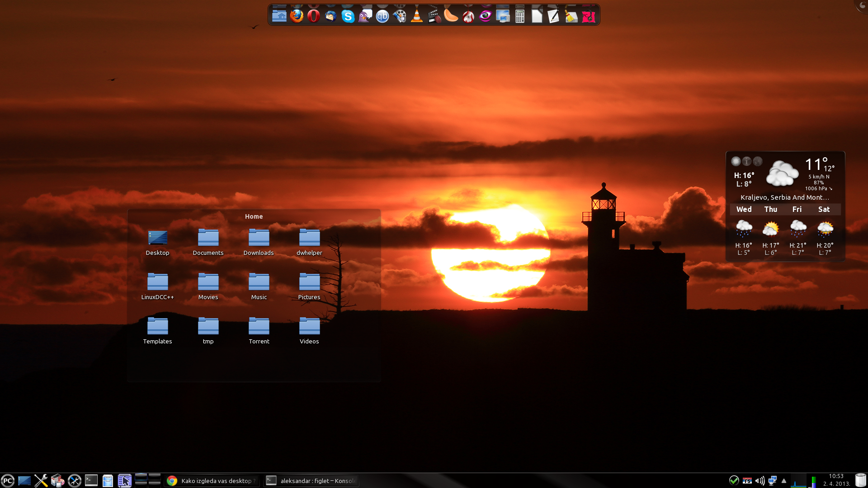Open the volume control in tray
Screen dimensions: 868x488
point(759,481)
